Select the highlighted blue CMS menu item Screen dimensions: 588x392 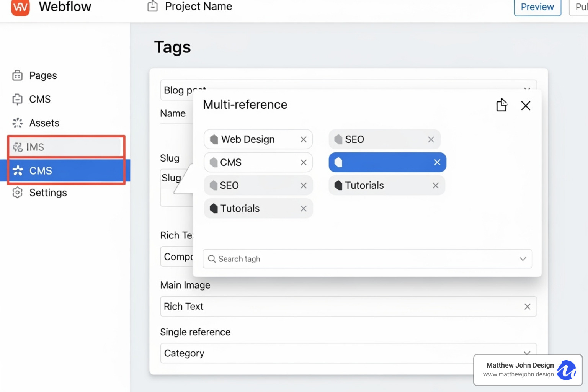coord(65,171)
